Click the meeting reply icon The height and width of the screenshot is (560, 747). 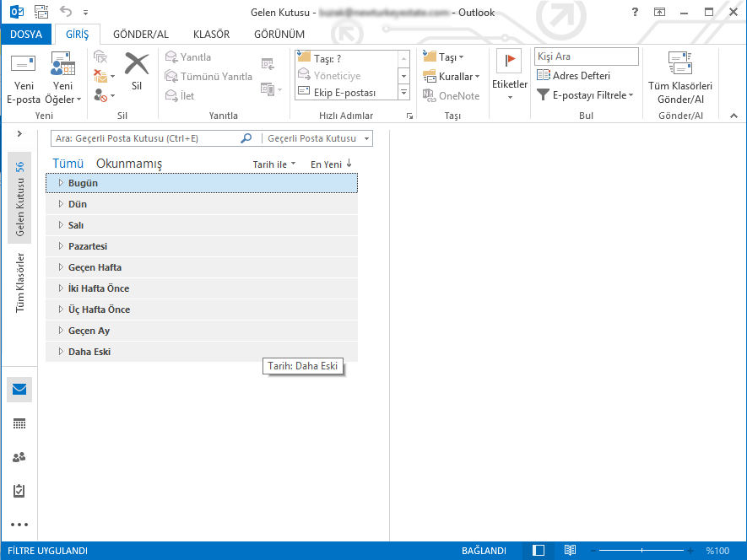[268, 64]
